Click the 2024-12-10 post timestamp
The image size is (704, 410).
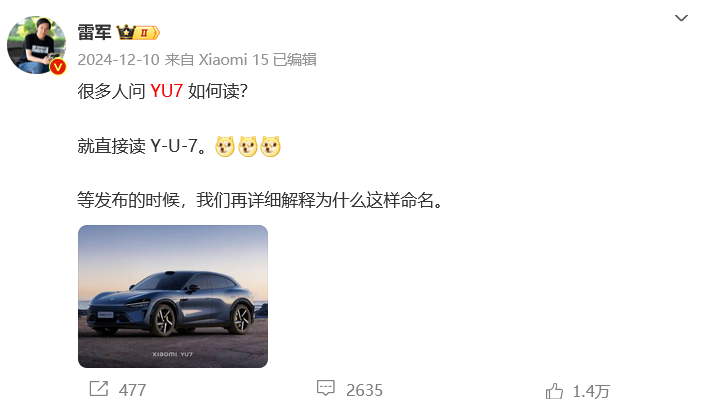tap(119, 60)
